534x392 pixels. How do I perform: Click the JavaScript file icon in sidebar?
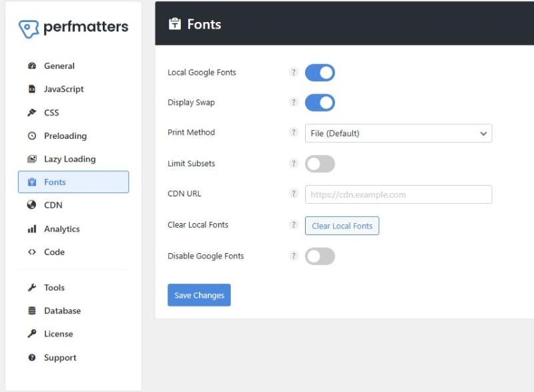31,89
